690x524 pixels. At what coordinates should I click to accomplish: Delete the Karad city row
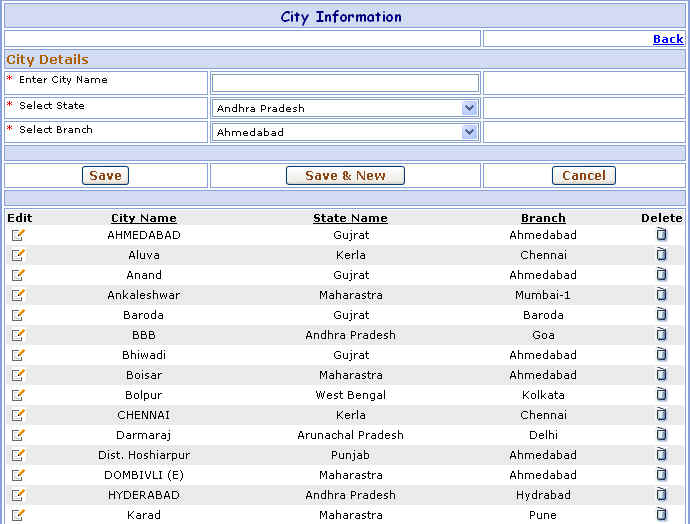[x=661, y=514]
